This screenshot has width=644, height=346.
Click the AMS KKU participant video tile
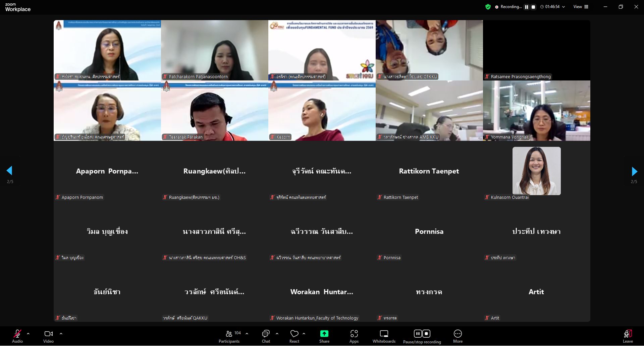coord(429,111)
